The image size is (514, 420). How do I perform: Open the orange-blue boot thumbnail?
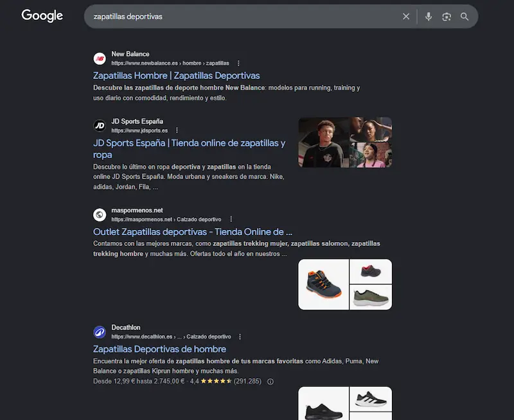click(324, 284)
